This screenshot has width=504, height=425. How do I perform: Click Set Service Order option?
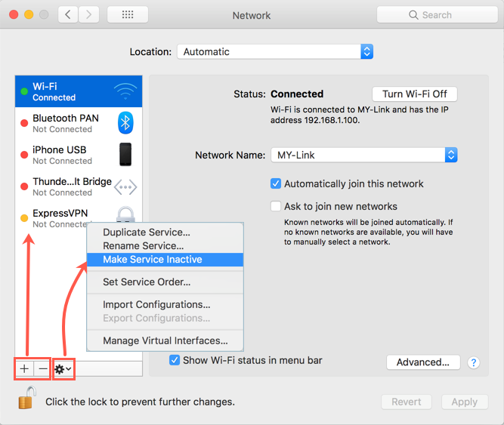point(147,282)
